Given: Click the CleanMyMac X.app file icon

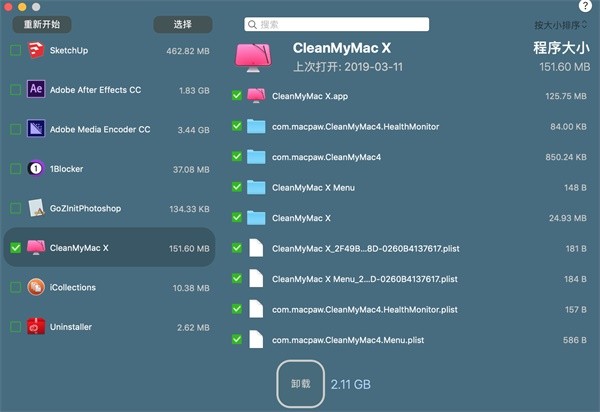Looking at the screenshot, I should point(256,96).
